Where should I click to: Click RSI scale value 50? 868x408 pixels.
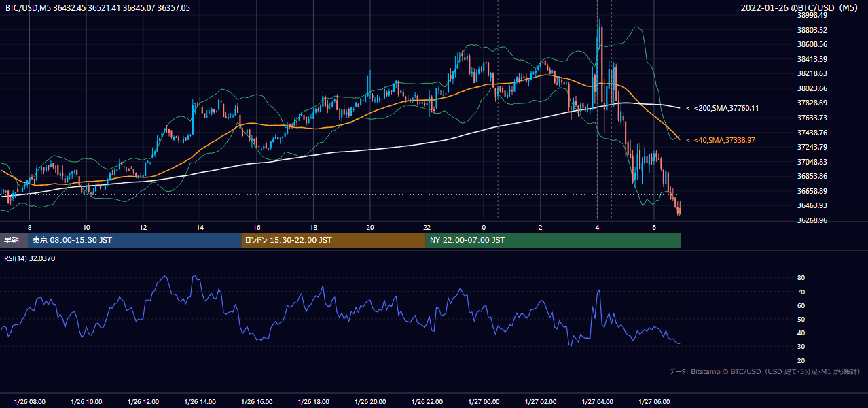tap(801, 319)
